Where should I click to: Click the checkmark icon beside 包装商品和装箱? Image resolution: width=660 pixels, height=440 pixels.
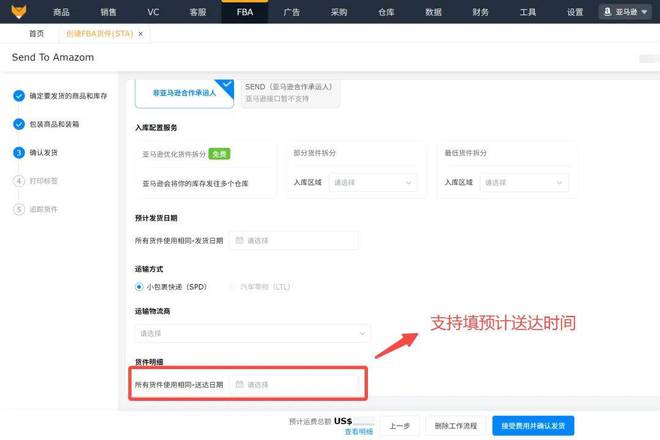pos(19,124)
